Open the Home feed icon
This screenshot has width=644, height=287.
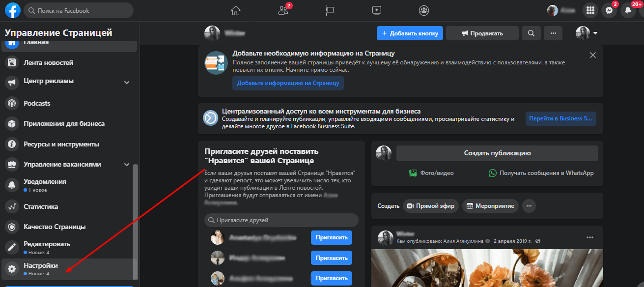(236, 10)
